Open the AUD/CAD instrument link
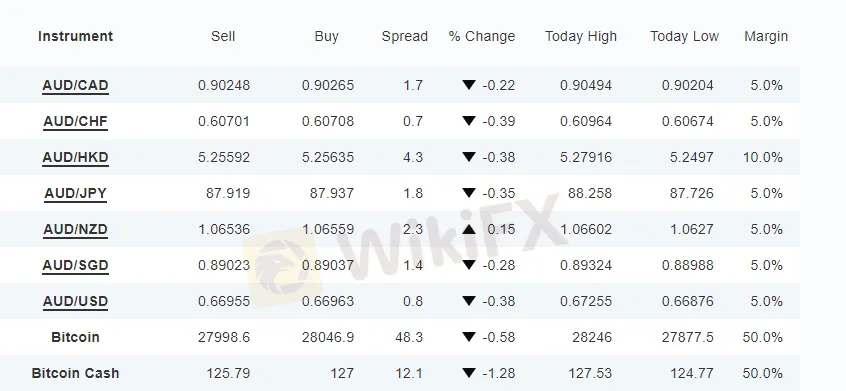 (76, 85)
